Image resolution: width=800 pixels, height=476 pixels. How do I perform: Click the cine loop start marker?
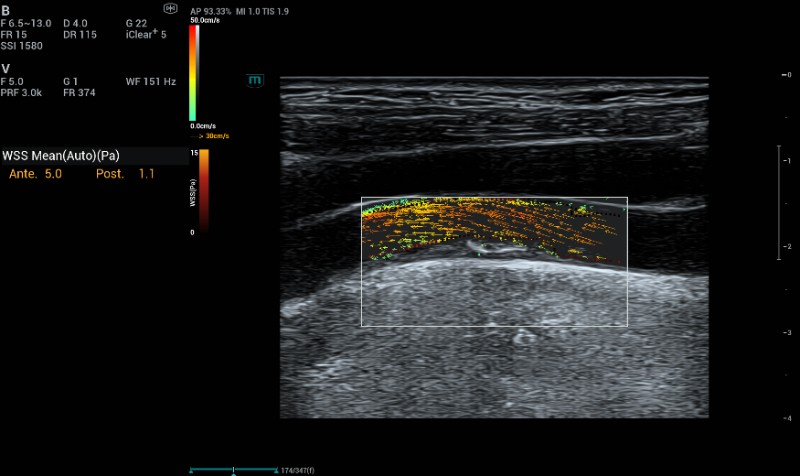(x=191, y=469)
